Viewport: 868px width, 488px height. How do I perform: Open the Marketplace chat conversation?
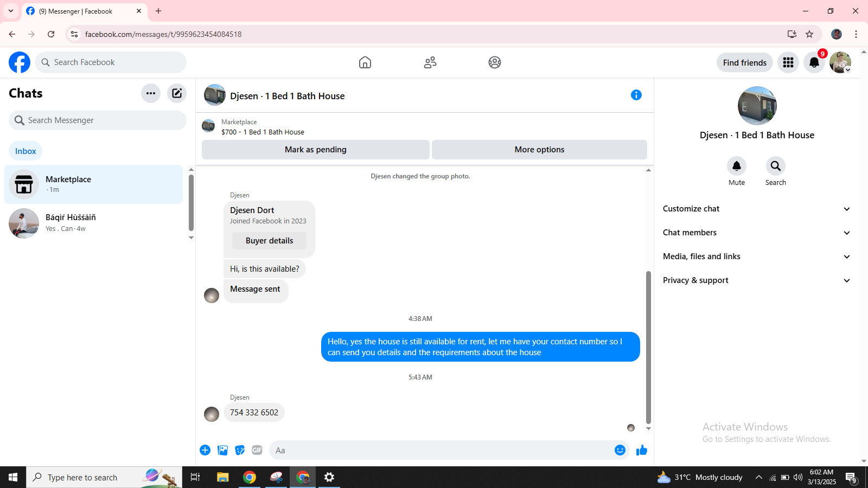(x=94, y=184)
